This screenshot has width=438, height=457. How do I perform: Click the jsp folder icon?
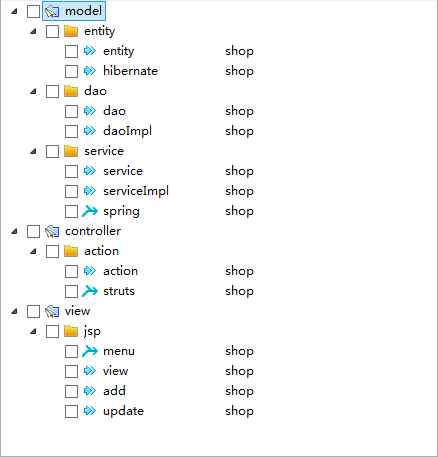(71, 331)
